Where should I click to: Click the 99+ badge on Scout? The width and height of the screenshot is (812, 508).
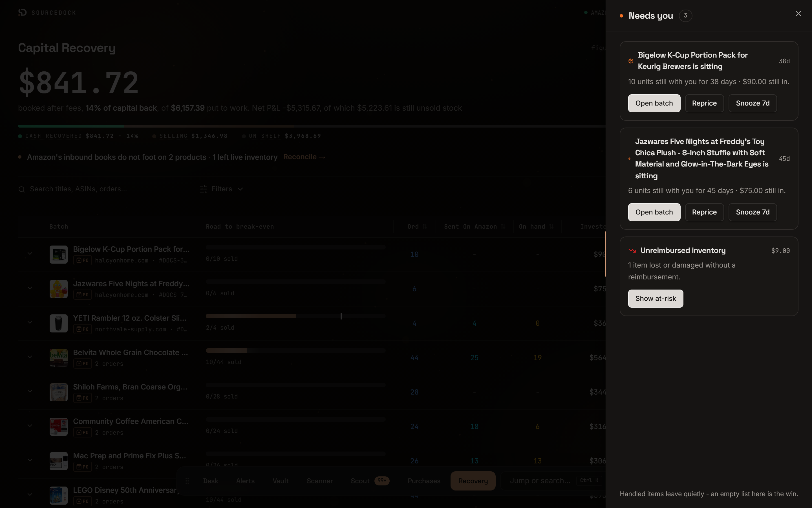(382, 480)
